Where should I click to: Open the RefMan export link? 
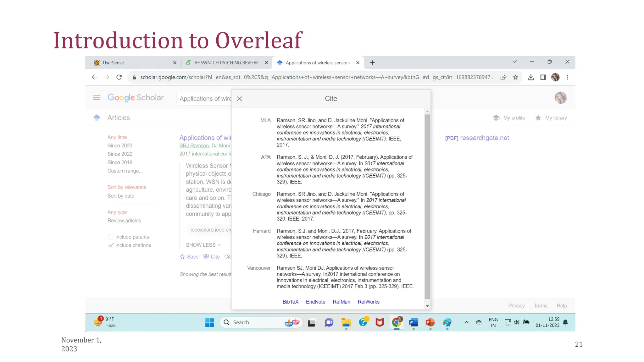(341, 302)
